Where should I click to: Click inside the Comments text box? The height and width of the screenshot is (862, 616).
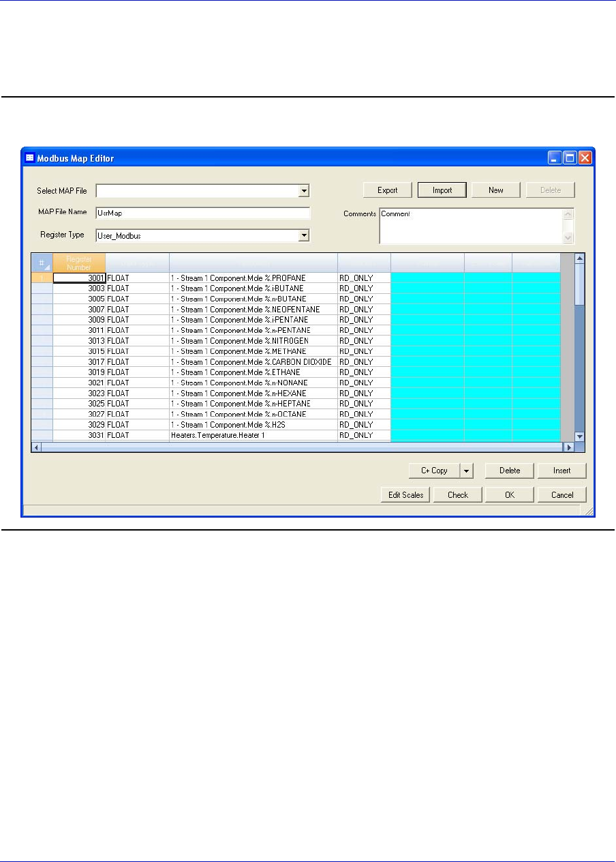(x=472, y=226)
